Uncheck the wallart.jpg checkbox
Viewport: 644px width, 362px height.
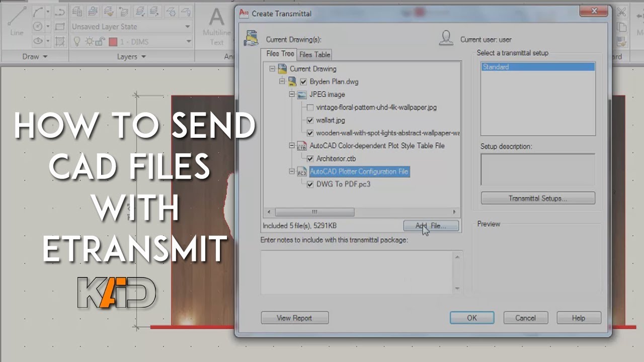pyautogui.click(x=310, y=120)
